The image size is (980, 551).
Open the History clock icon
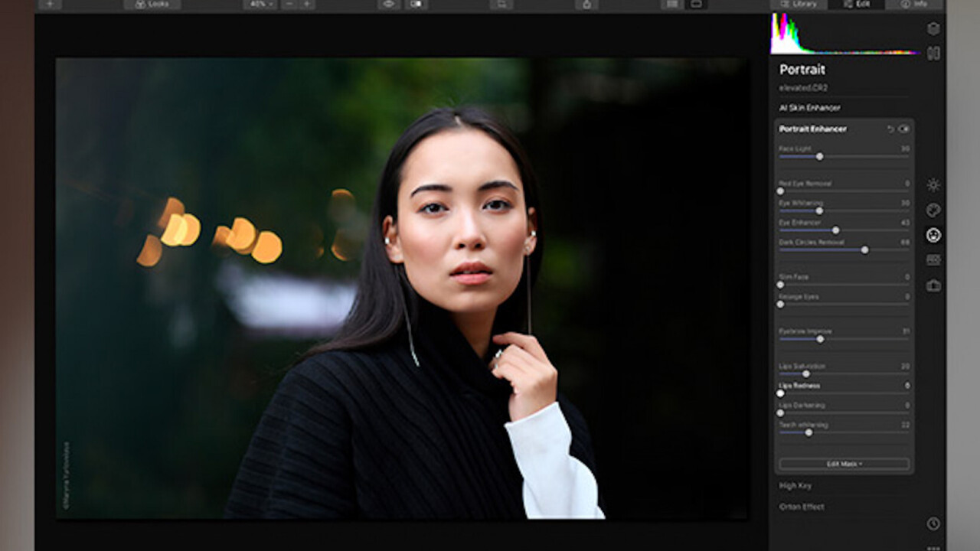click(x=933, y=523)
